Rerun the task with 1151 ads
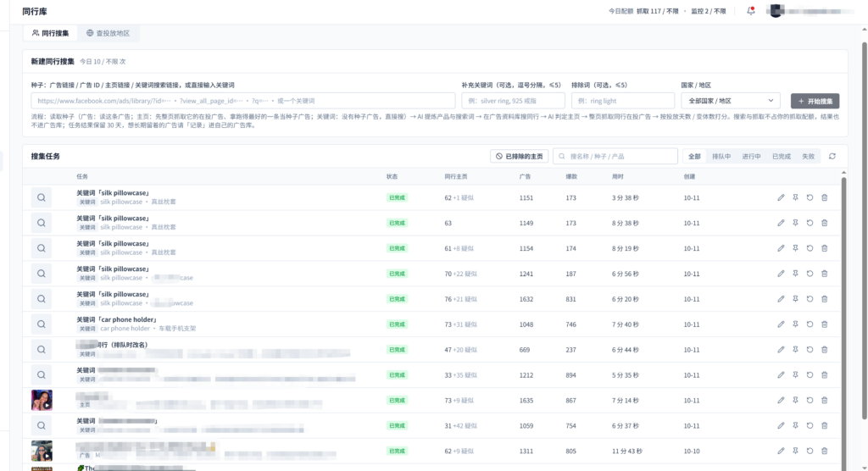This screenshot has height=471, width=868. click(x=810, y=197)
